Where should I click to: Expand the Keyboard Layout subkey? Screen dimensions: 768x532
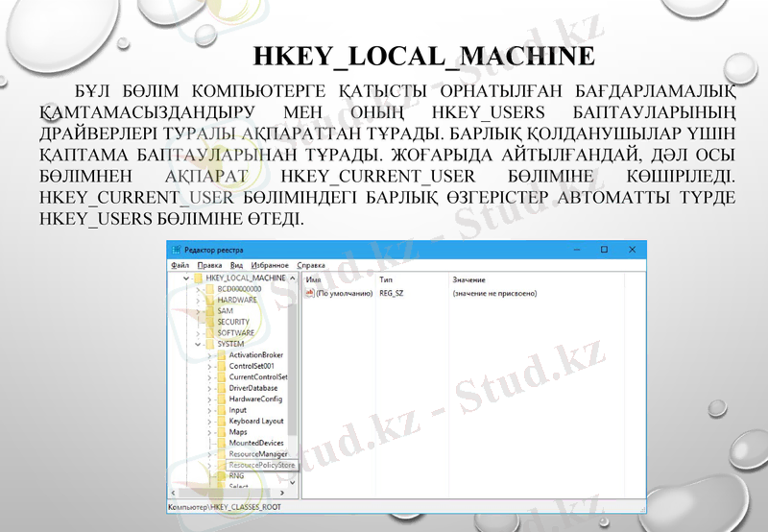(x=209, y=422)
